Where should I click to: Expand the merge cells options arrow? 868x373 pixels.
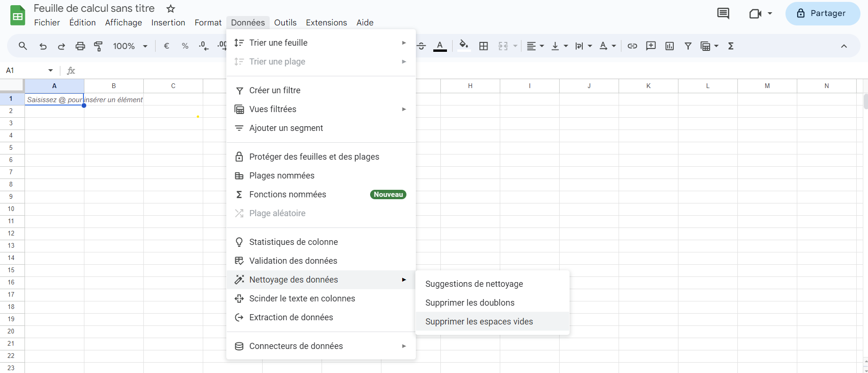515,46
